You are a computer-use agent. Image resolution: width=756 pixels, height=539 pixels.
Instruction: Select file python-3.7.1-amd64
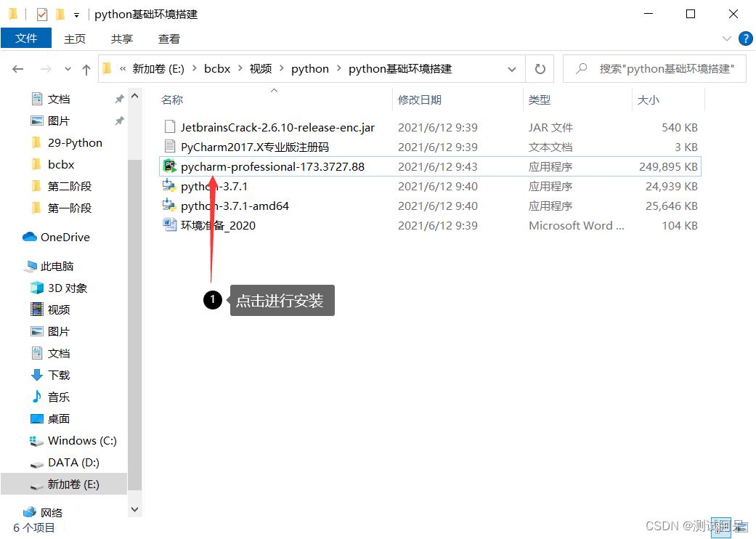click(x=235, y=206)
